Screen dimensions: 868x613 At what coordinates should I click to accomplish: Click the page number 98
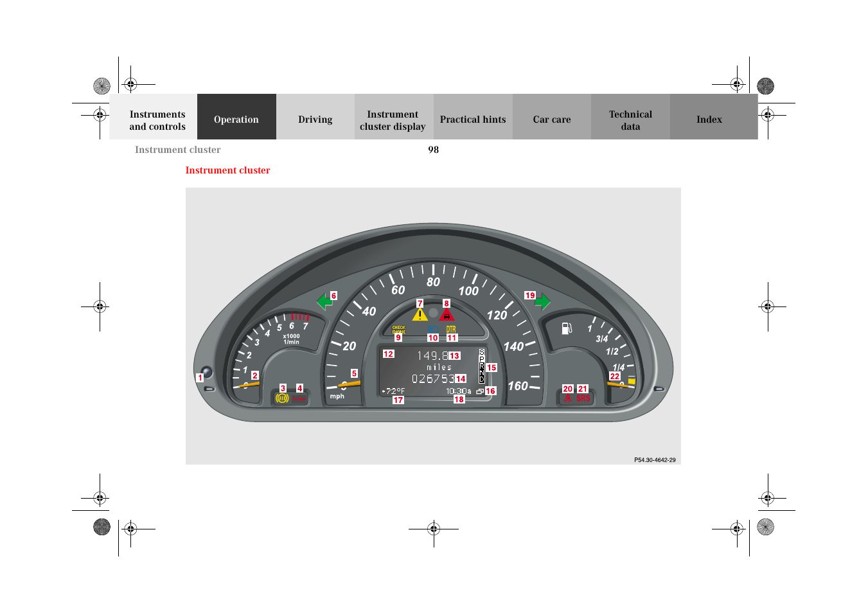pyautogui.click(x=434, y=150)
